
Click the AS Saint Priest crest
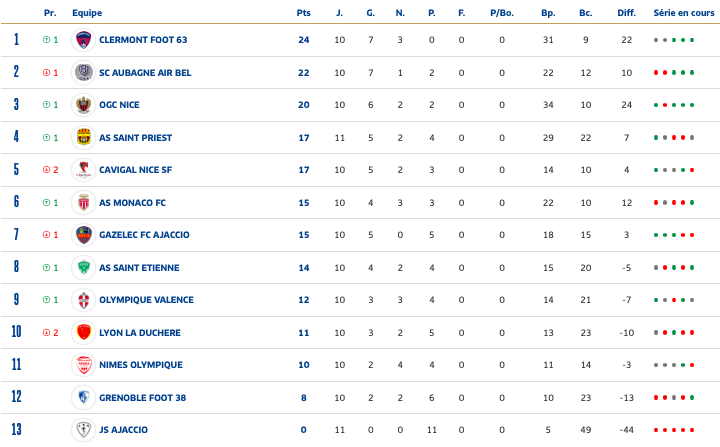click(84, 137)
